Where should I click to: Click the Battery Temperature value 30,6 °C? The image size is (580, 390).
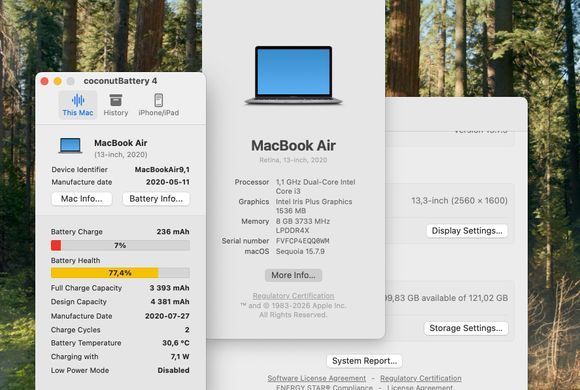[x=176, y=343]
